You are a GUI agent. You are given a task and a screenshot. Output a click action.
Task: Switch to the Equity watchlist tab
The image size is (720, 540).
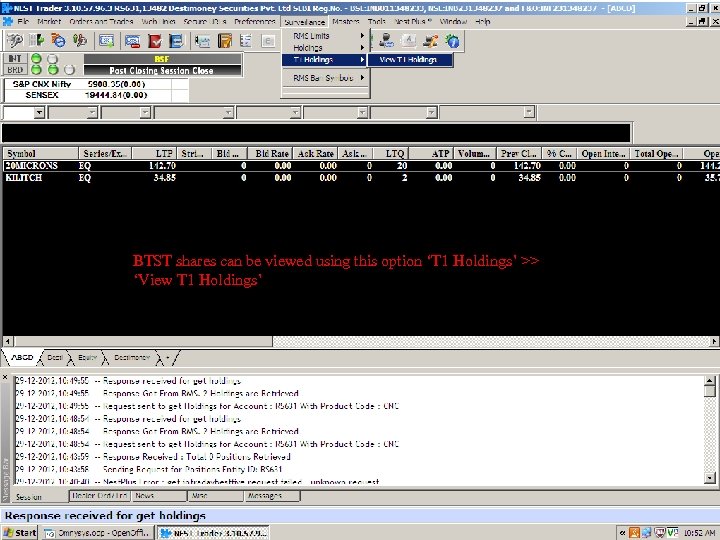pyautogui.click(x=87, y=357)
